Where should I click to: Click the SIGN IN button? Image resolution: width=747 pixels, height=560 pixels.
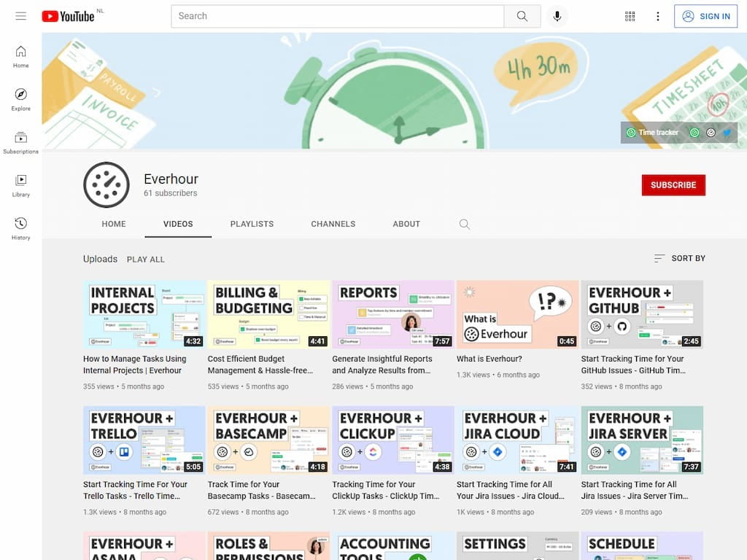(x=705, y=16)
